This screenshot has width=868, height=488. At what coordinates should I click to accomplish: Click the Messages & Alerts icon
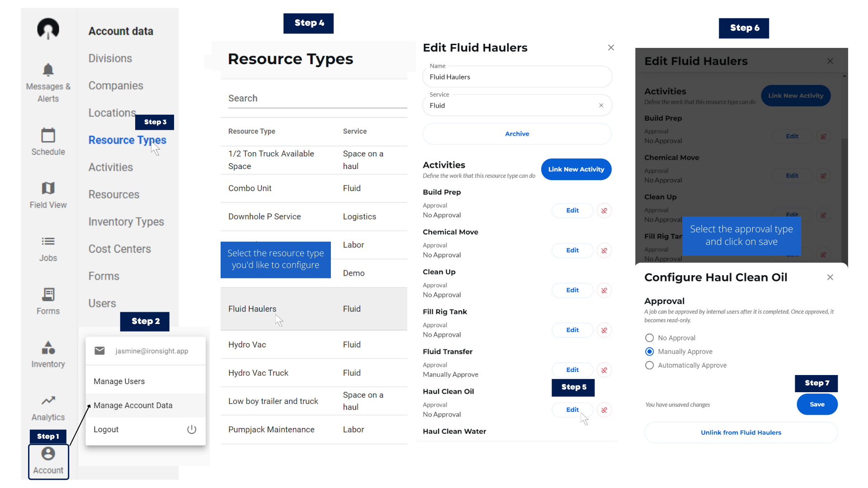pyautogui.click(x=47, y=71)
